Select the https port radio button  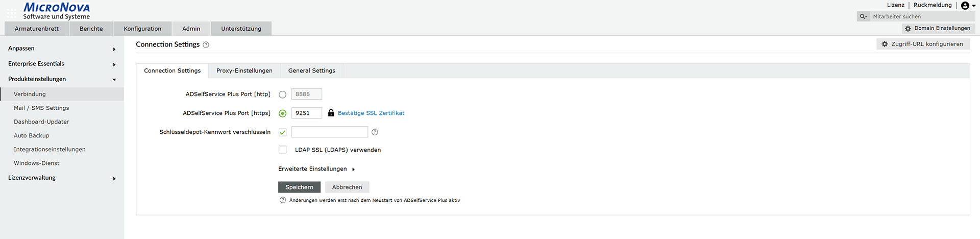click(x=282, y=113)
